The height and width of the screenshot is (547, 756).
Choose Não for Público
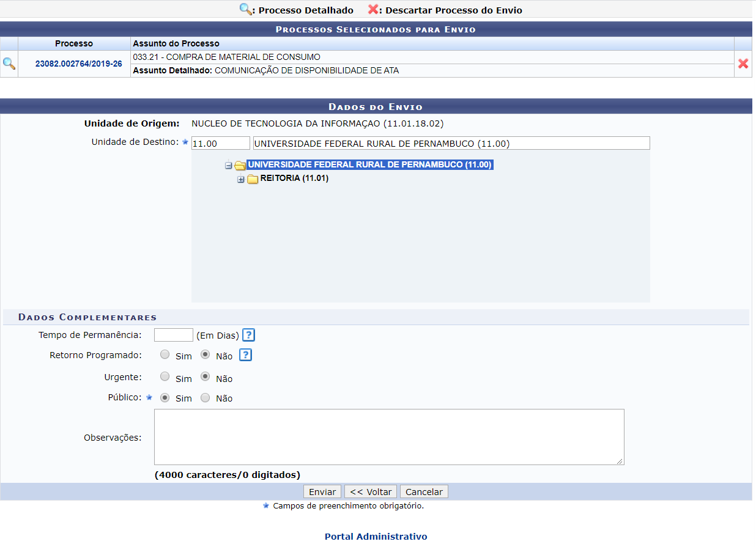(206, 397)
